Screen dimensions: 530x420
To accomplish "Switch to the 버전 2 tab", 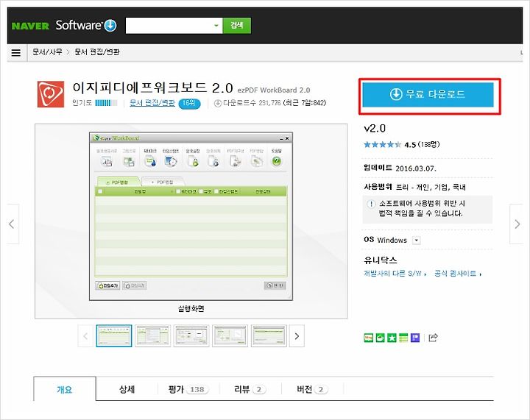I will point(312,389).
